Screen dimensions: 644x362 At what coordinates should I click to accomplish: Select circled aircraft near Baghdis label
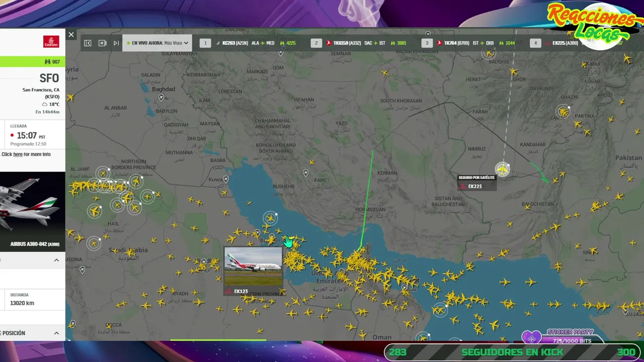click(489, 53)
